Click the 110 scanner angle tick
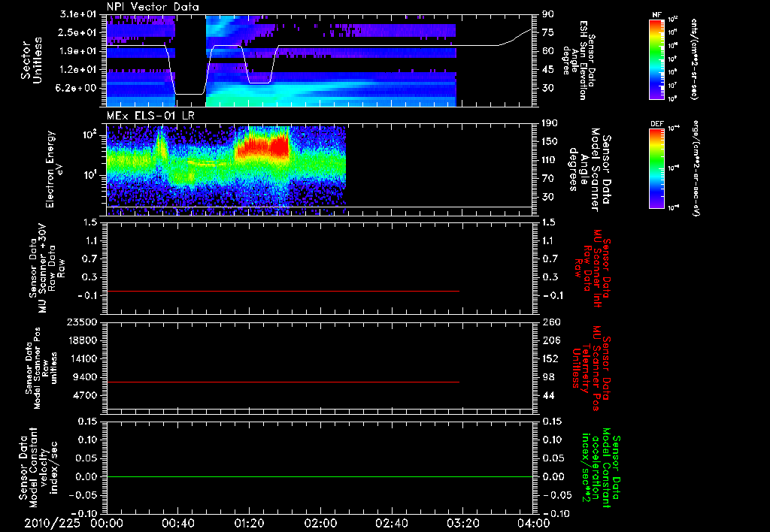Screen dimensions: 770x532 550,160
